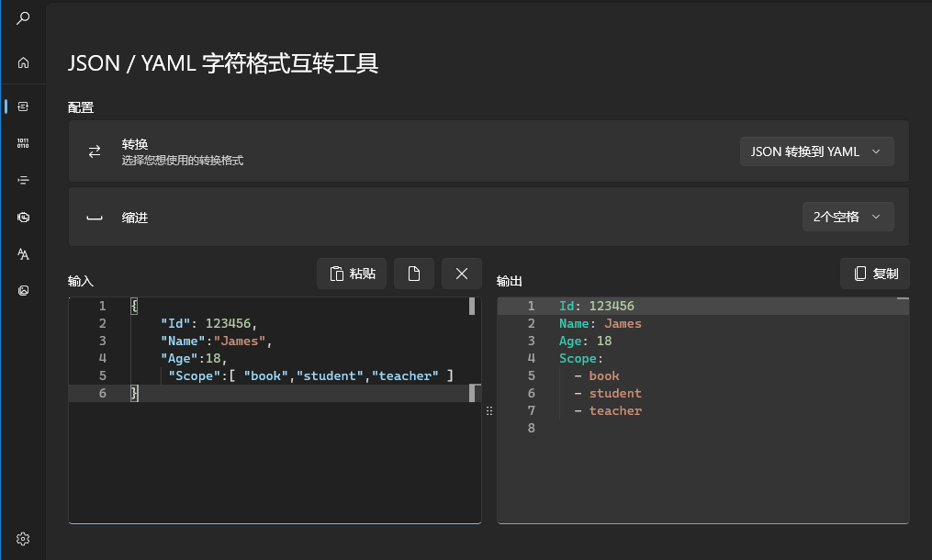Open the Graphics tools sidebar icon
The image size is (932, 560).
coord(23,291)
